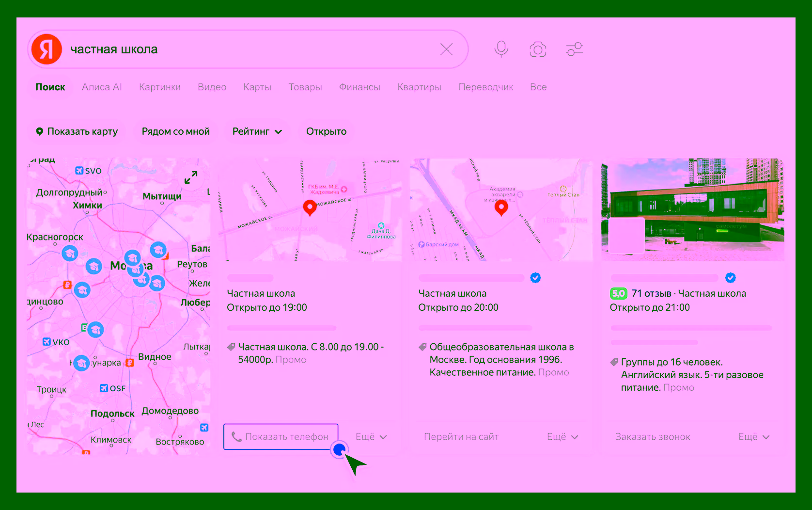Select the school marker near Красногорск
812x510 pixels.
70,253
